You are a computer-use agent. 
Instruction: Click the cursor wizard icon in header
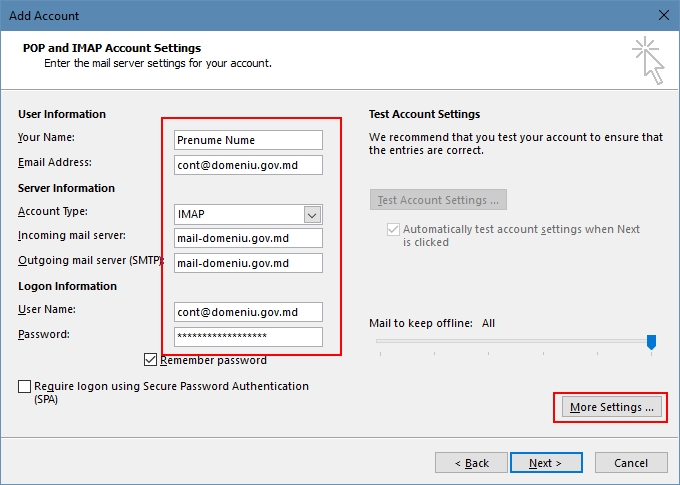click(x=646, y=61)
